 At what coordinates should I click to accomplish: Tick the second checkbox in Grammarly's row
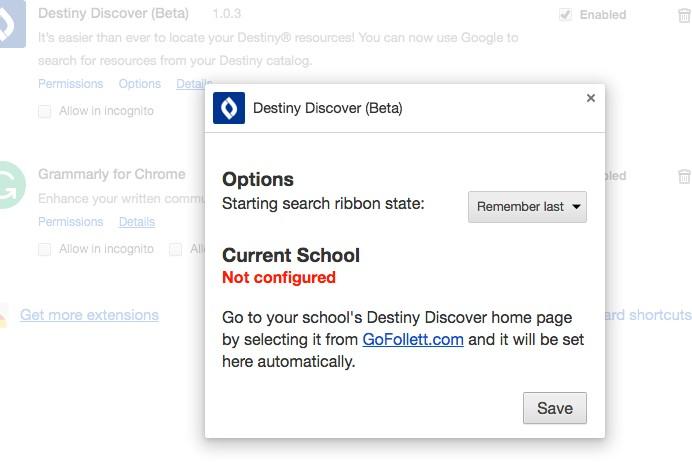(176, 249)
